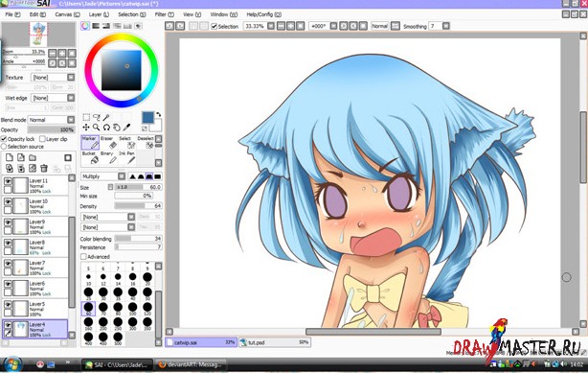
Task: Open the brush Multiply mode dropdown
Action: point(122,176)
